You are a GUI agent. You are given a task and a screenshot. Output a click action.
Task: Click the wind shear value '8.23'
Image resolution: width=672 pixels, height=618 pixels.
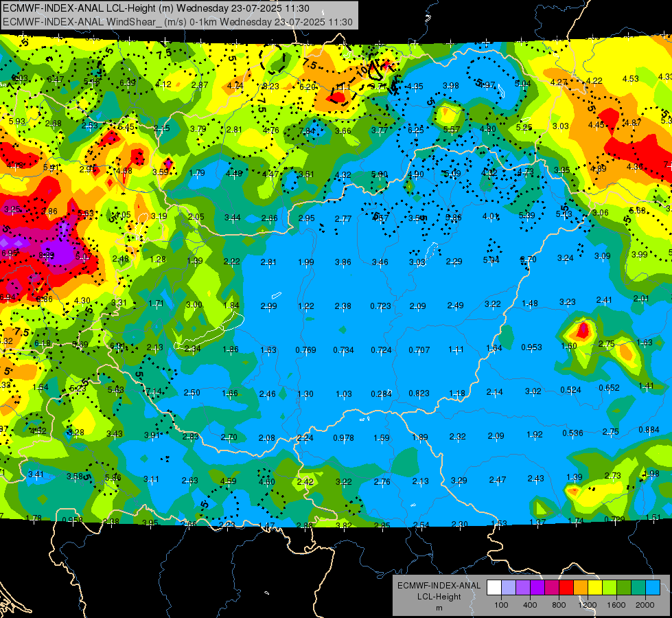[x=271, y=87]
